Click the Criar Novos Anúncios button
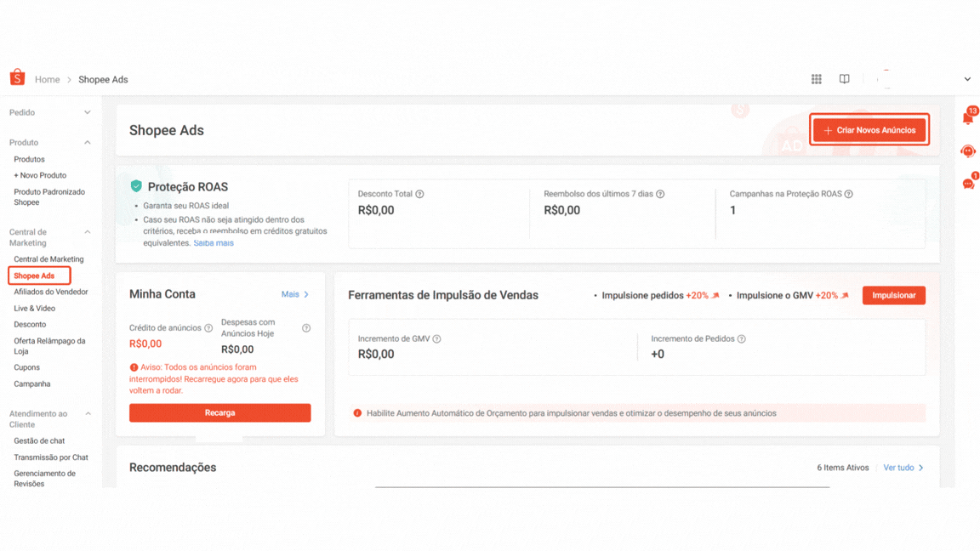Screen dimensions: 980x551 click(x=869, y=130)
